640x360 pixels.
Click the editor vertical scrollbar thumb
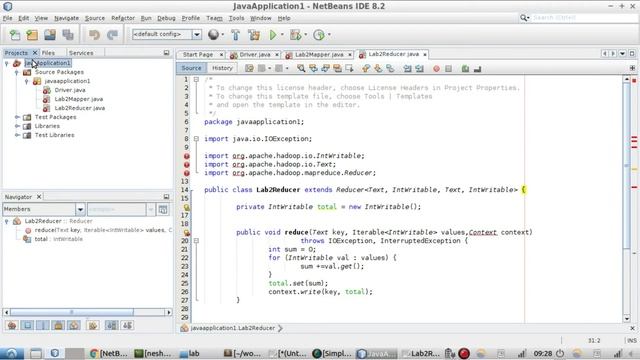627,165
